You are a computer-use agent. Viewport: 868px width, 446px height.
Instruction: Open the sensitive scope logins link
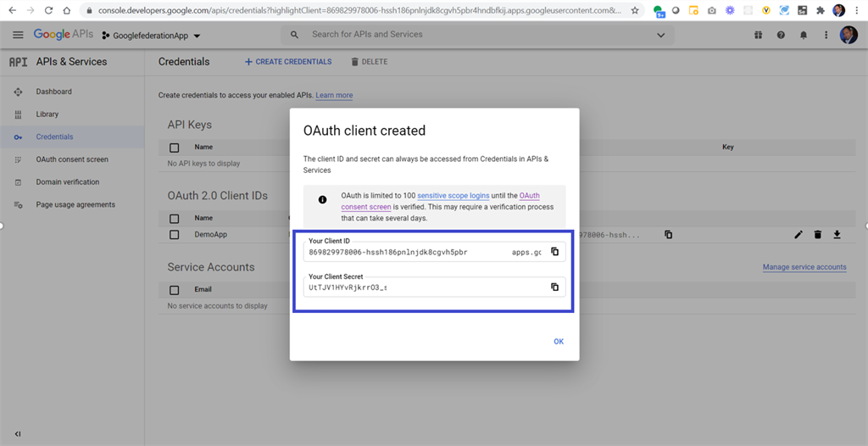(453, 196)
